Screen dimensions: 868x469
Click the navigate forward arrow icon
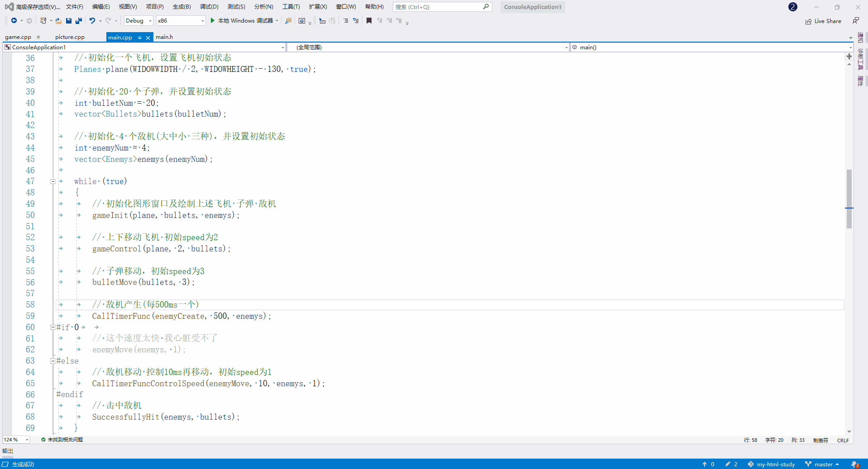tap(29, 21)
